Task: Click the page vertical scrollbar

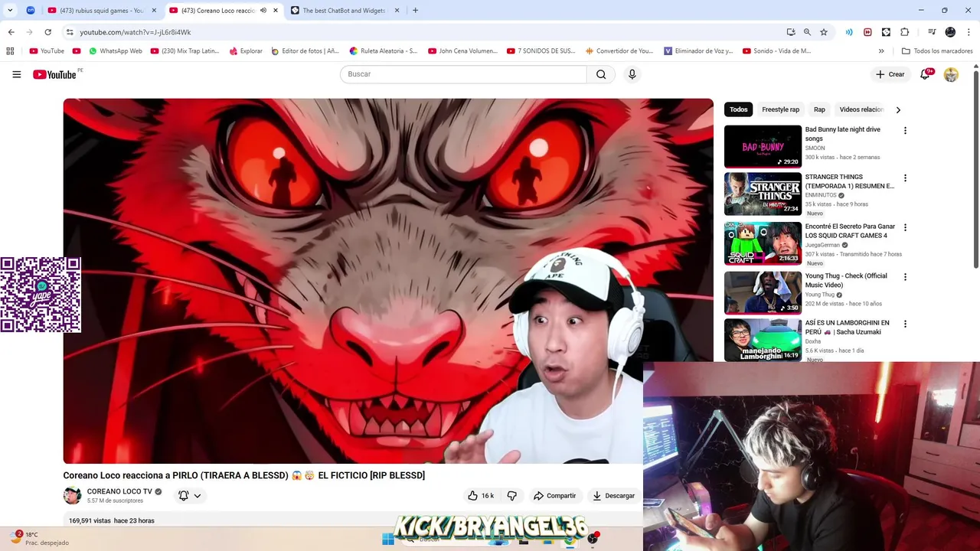Action: 975,168
